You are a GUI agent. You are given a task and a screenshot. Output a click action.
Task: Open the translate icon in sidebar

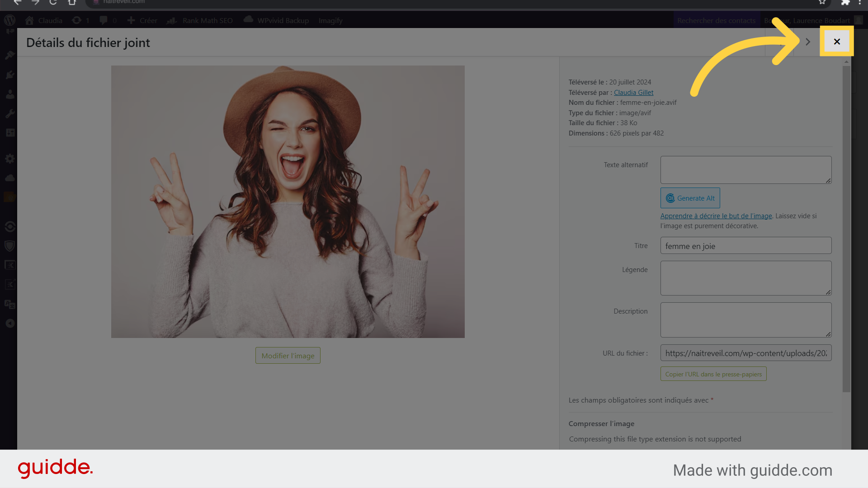tap(10, 304)
